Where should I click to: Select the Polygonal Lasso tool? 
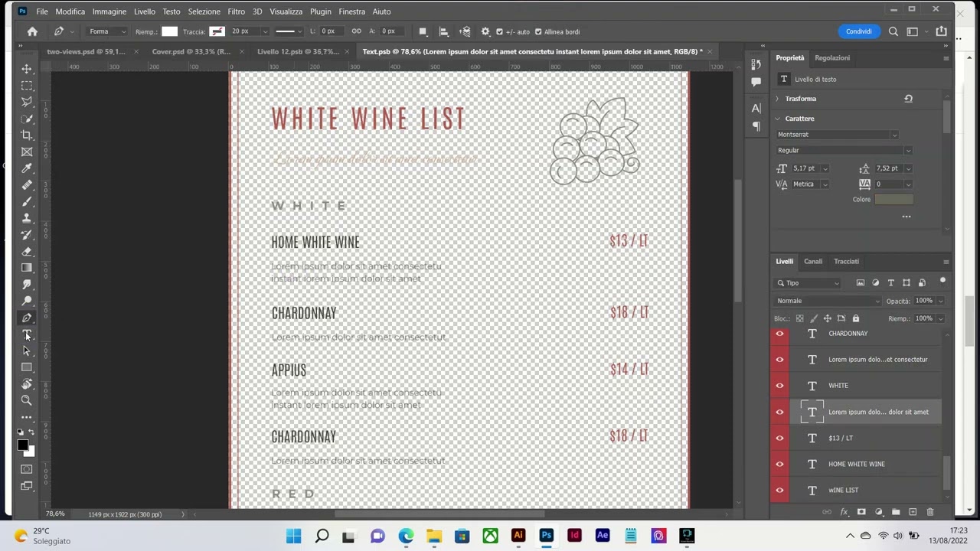point(27,102)
